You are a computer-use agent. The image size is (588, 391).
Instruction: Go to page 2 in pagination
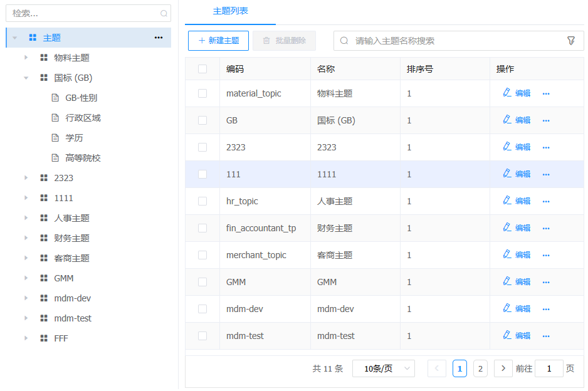(x=480, y=368)
